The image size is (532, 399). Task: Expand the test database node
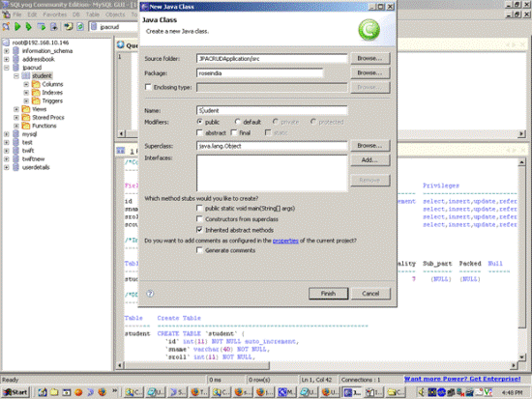pos(7,142)
